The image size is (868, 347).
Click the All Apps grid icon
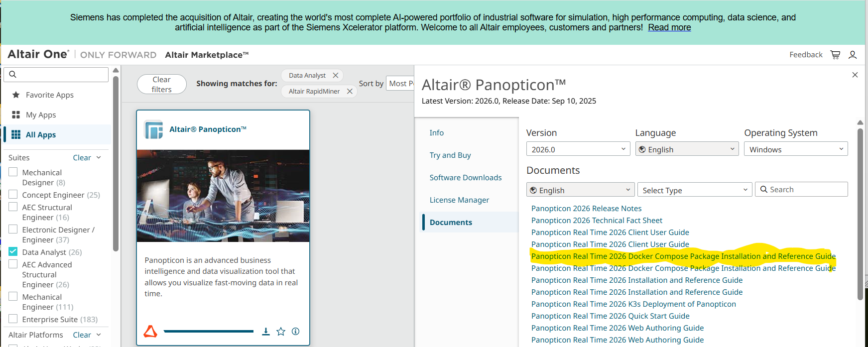click(16, 134)
